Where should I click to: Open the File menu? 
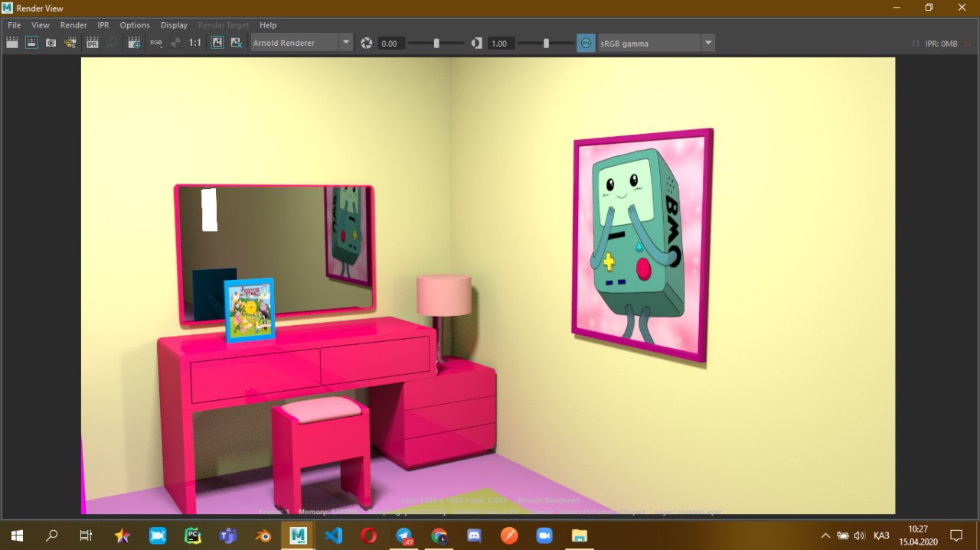coord(15,25)
